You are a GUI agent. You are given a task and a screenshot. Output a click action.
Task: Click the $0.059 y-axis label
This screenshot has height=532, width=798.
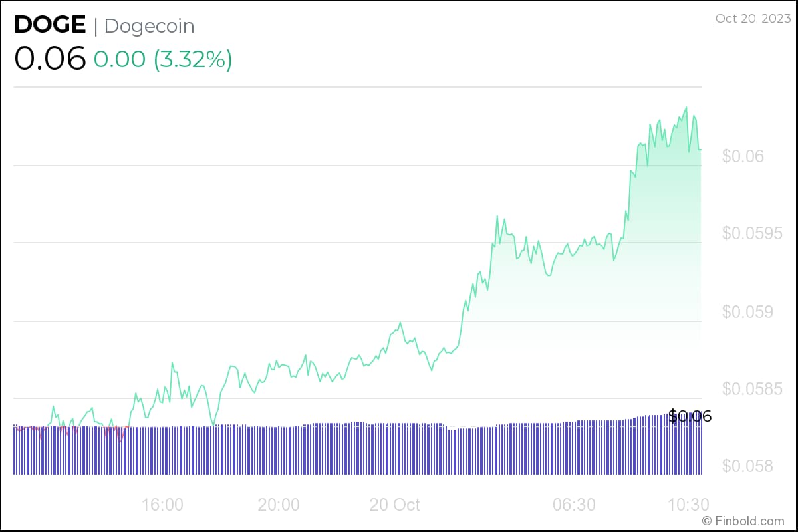click(x=748, y=311)
